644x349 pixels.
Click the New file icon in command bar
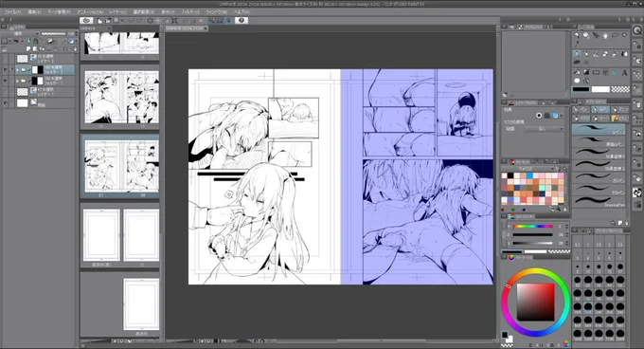[x=99, y=21]
